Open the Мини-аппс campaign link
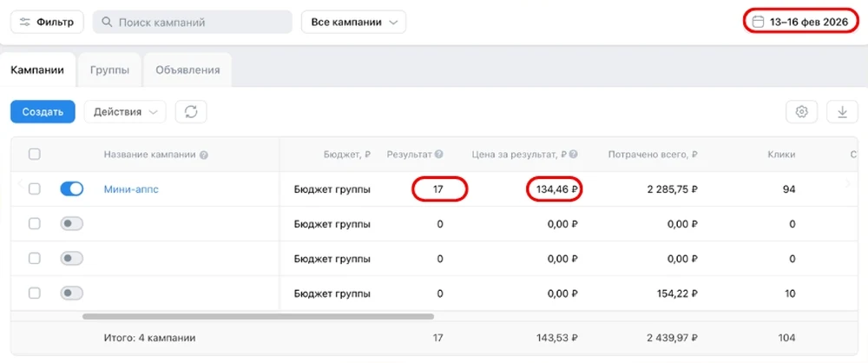The height and width of the screenshot is (363, 868). click(131, 189)
